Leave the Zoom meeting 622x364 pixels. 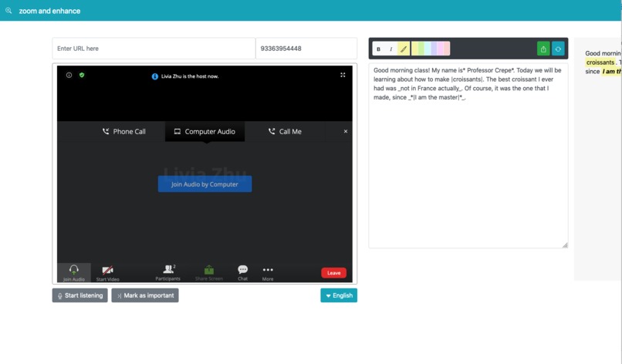click(333, 273)
